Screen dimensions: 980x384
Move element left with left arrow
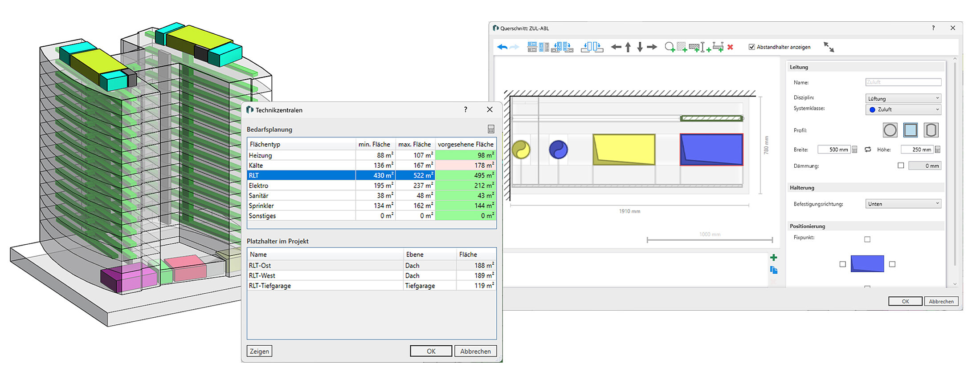616,47
